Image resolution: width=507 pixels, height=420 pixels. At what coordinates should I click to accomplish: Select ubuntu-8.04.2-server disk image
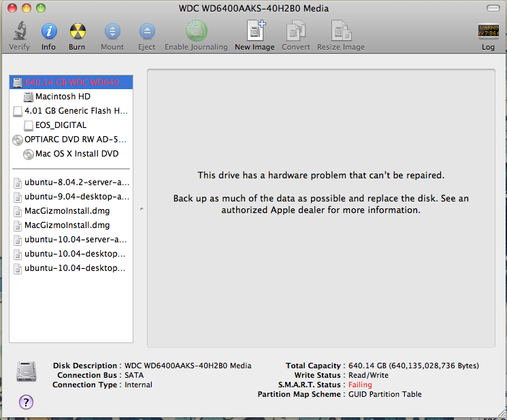pos(71,182)
